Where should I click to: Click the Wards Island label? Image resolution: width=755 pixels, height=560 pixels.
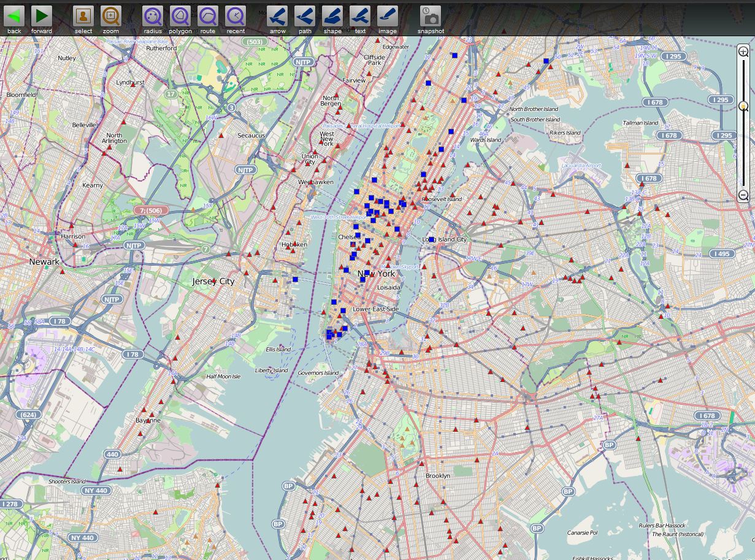click(x=486, y=140)
